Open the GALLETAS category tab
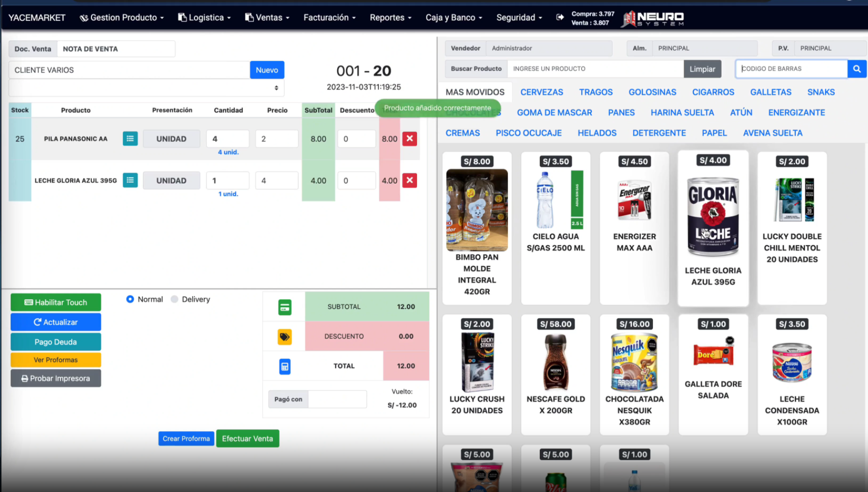 point(771,92)
